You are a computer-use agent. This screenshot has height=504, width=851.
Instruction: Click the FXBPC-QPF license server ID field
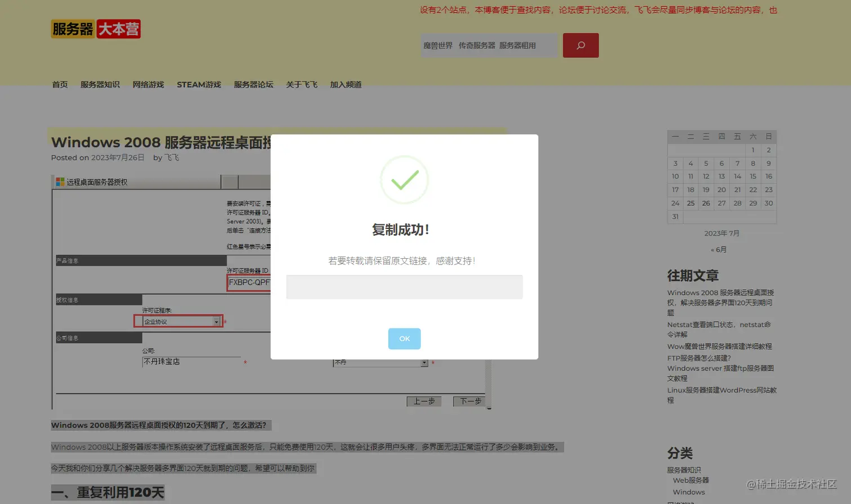pos(249,282)
